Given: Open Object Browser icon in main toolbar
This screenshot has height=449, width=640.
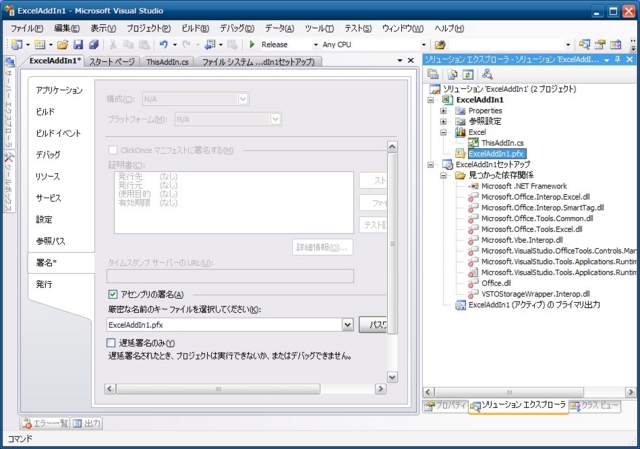Looking at the screenshot, I should pyautogui.click(x=616, y=44).
